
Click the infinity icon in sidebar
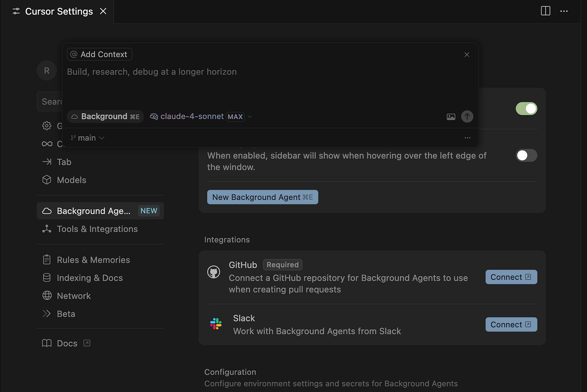point(47,144)
